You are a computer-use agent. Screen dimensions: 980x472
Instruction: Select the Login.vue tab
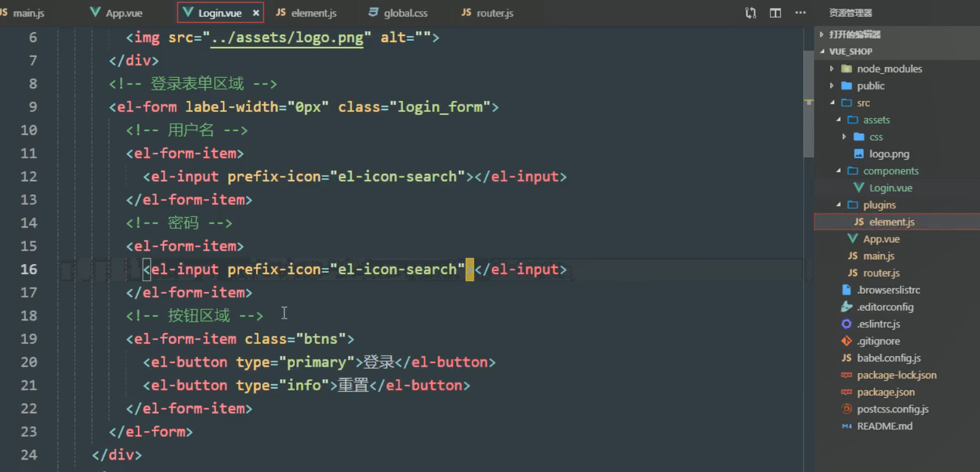coord(219,13)
